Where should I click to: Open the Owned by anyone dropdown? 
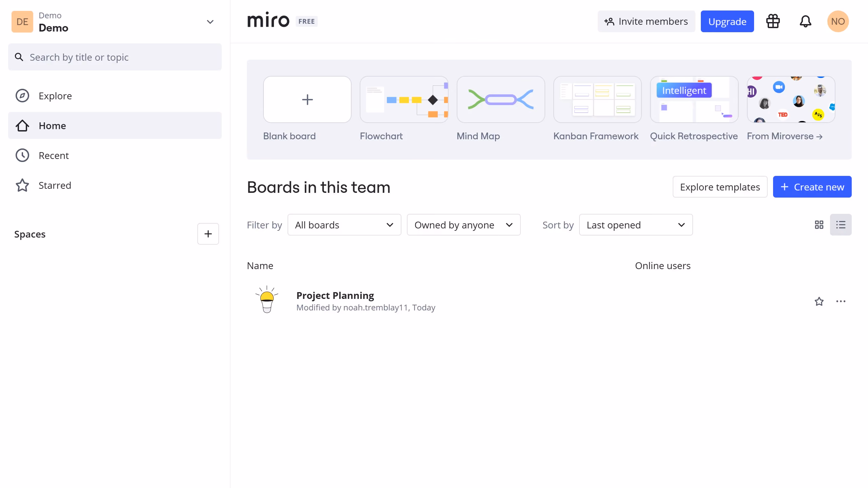[x=463, y=225]
